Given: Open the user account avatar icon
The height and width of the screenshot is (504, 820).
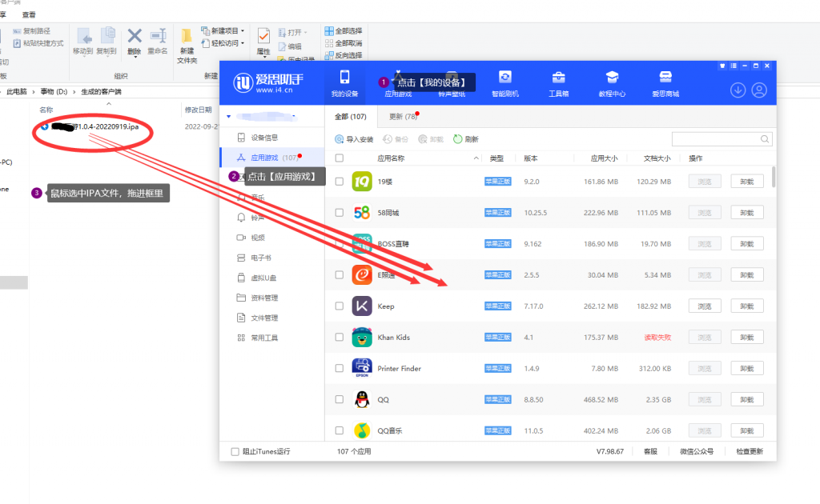Looking at the screenshot, I should tap(759, 90).
